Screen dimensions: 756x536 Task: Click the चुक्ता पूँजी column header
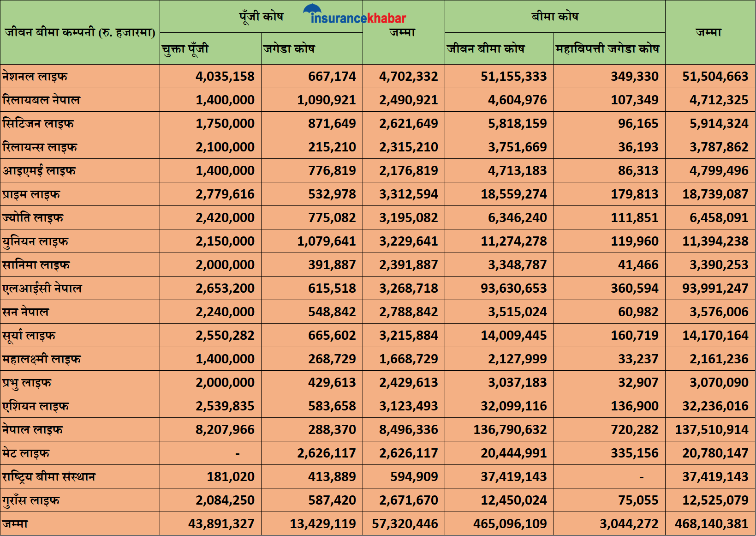coord(185,49)
